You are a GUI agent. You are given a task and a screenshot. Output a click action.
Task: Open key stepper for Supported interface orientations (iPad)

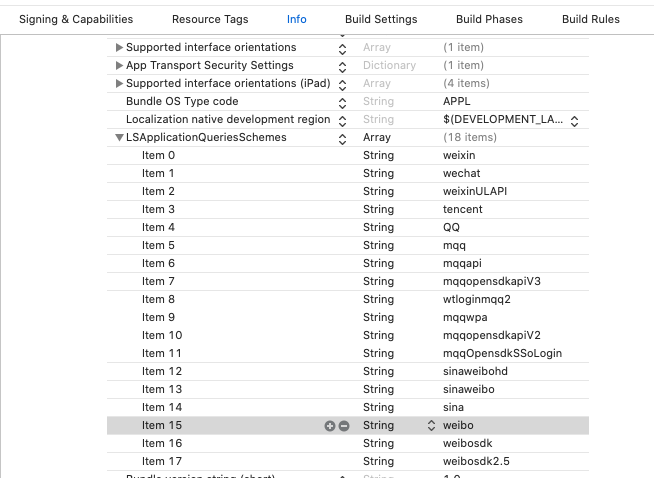342,85
